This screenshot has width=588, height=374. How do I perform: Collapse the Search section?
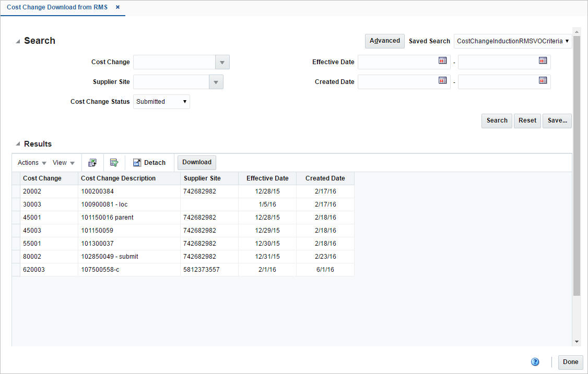point(17,40)
